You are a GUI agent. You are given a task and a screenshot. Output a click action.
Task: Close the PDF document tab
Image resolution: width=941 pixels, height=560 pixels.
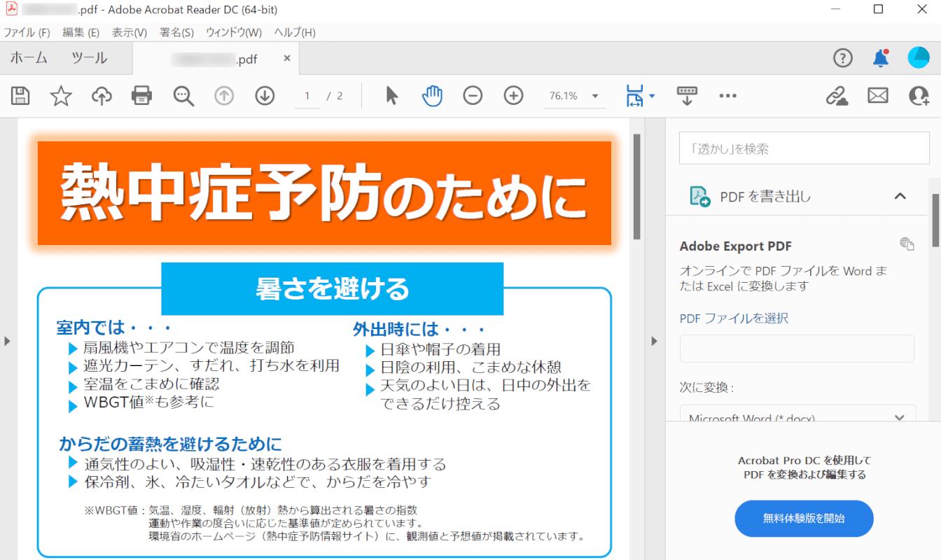tap(286, 59)
